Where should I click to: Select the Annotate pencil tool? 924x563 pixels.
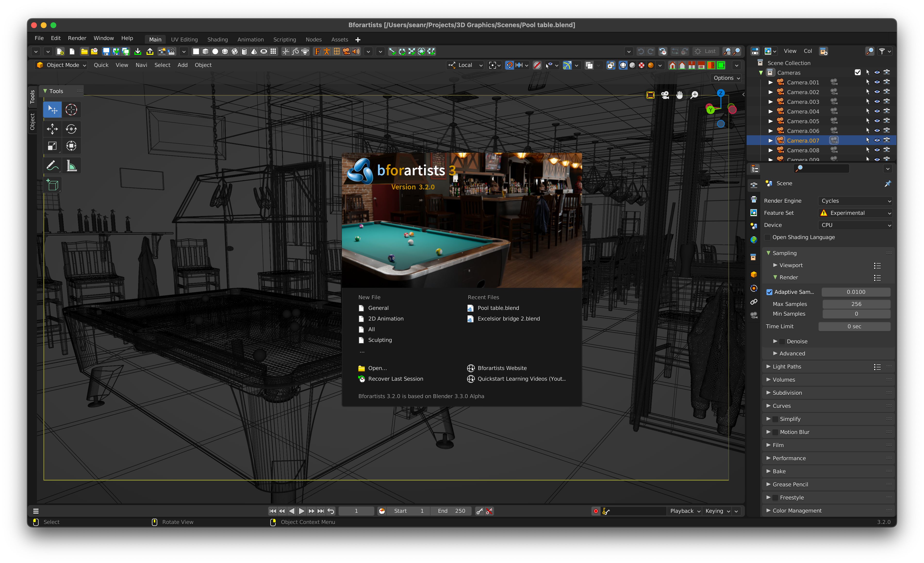click(x=52, y=165)
